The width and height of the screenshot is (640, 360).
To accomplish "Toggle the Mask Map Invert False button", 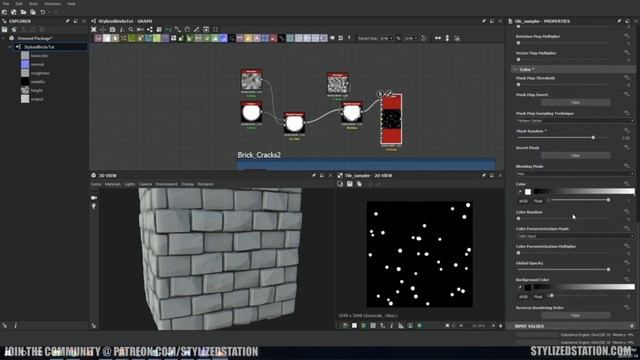I will [x=575, y=102].
